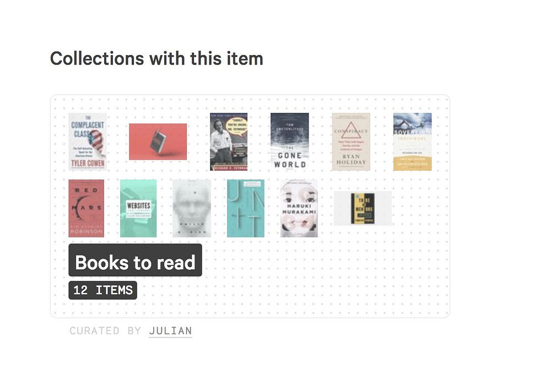Open the Richard Feynman book cover
The image size is (551, 392).
229,141
